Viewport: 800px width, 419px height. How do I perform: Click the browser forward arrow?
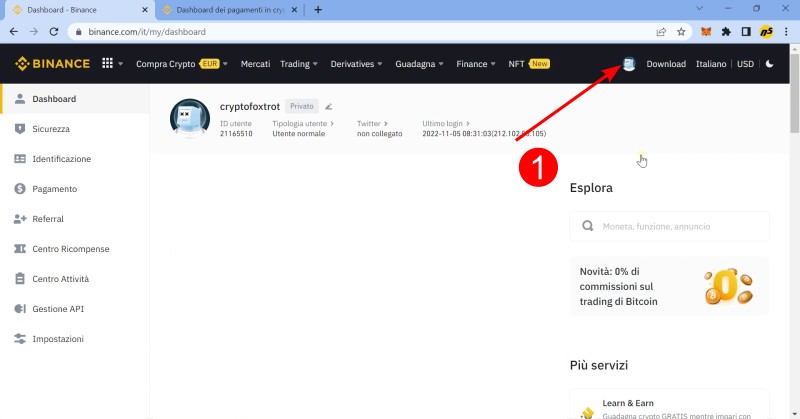(x=34, y=32)
